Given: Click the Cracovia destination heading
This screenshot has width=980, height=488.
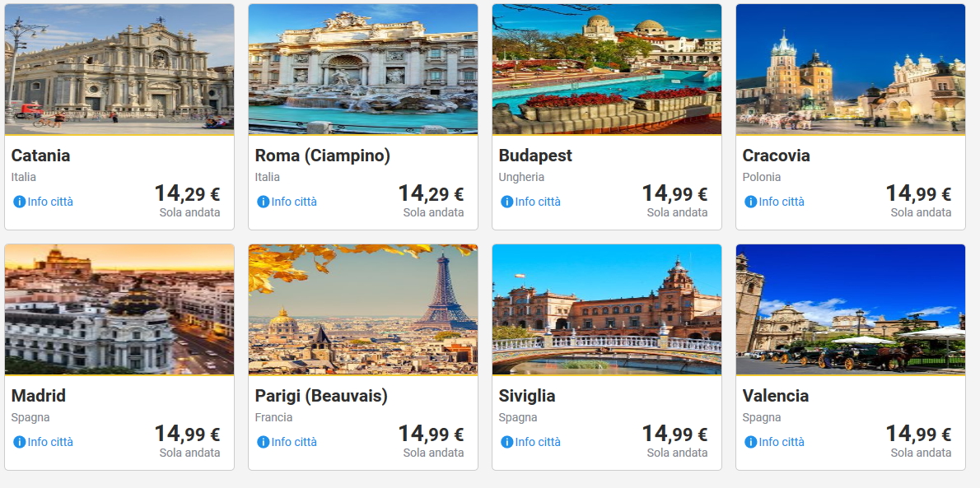Looking at the screenshot, I should (x=776, y=156).
